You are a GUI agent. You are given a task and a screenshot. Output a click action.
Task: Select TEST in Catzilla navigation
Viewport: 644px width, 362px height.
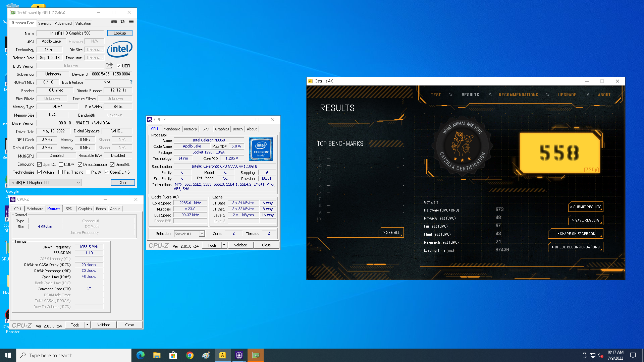(436, 95)
